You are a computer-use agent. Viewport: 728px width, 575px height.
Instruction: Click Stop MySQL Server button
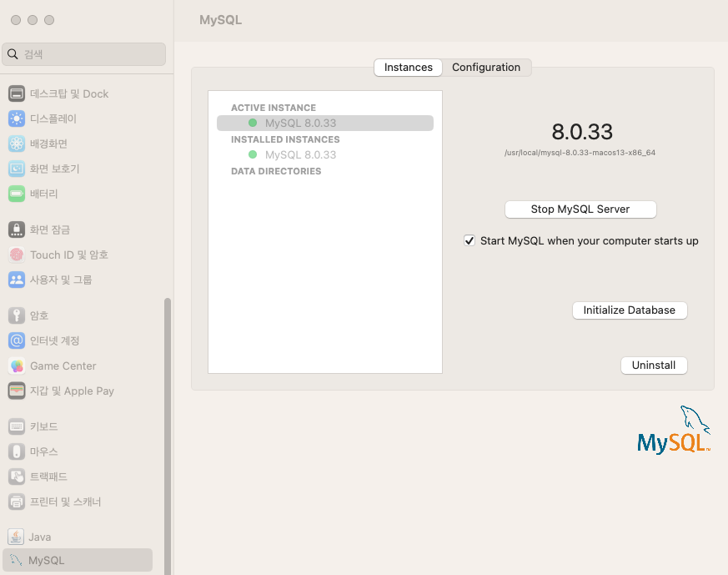pos(580,209)
